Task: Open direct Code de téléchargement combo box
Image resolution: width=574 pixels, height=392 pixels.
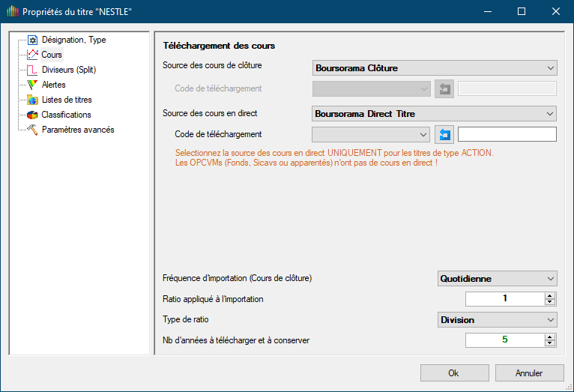Action: pyautogui.click(x=371, y=134)
